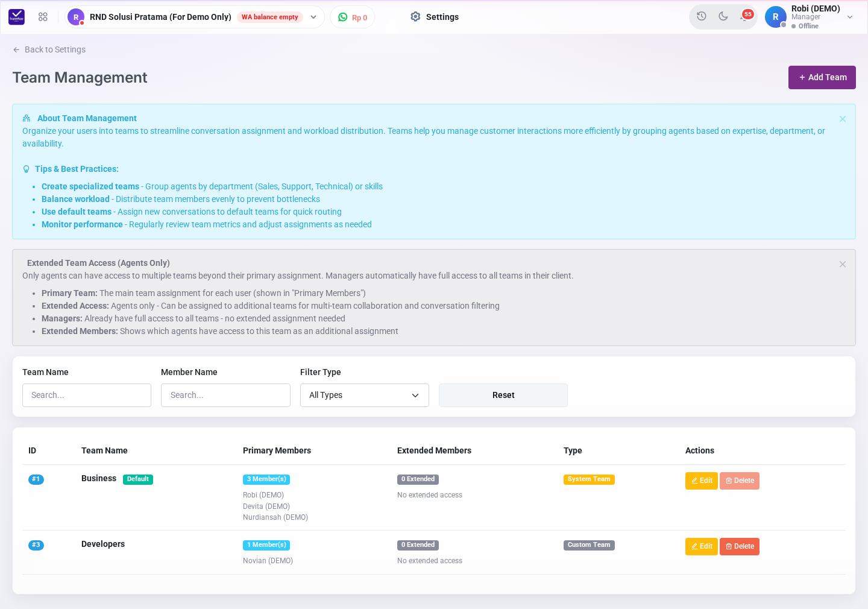Expand the RND Solusi Pratama client selector
The image size is (868, 609).
(x=313, y=17)
